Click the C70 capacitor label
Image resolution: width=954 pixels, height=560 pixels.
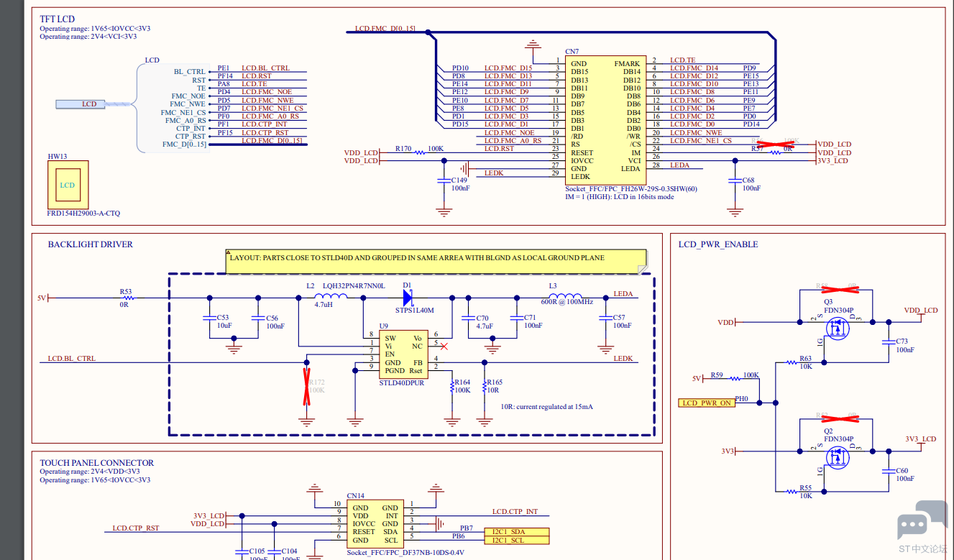[x=482, y=318]
